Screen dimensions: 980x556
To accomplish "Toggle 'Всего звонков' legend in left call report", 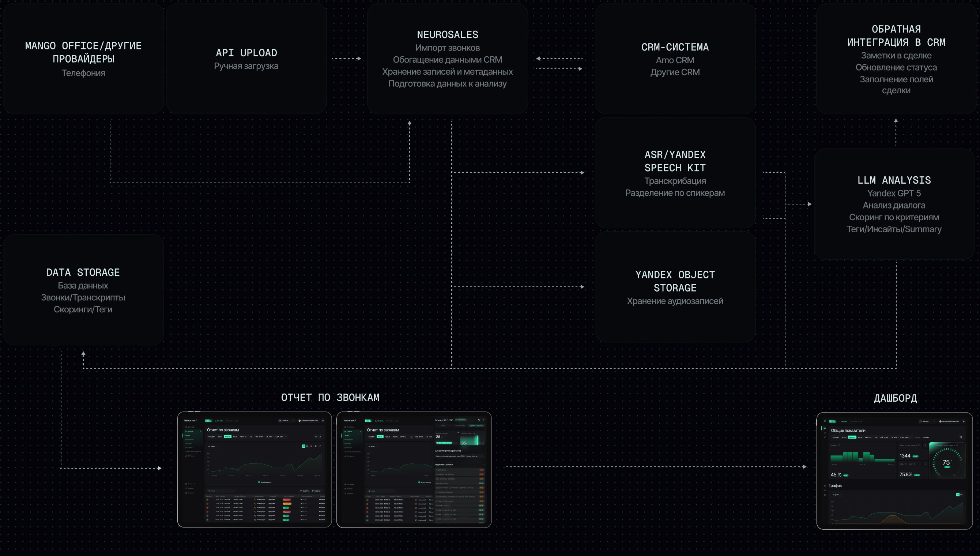I will (264, 482).
